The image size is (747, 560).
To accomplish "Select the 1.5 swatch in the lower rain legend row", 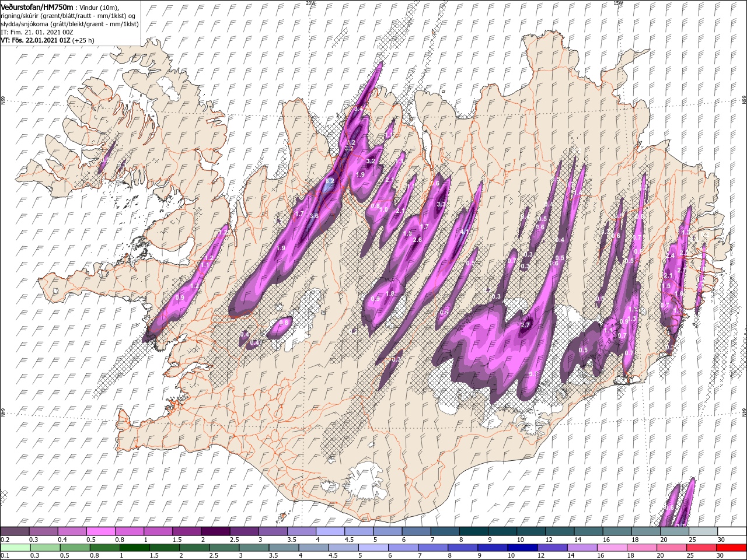I will click(165, 548).
